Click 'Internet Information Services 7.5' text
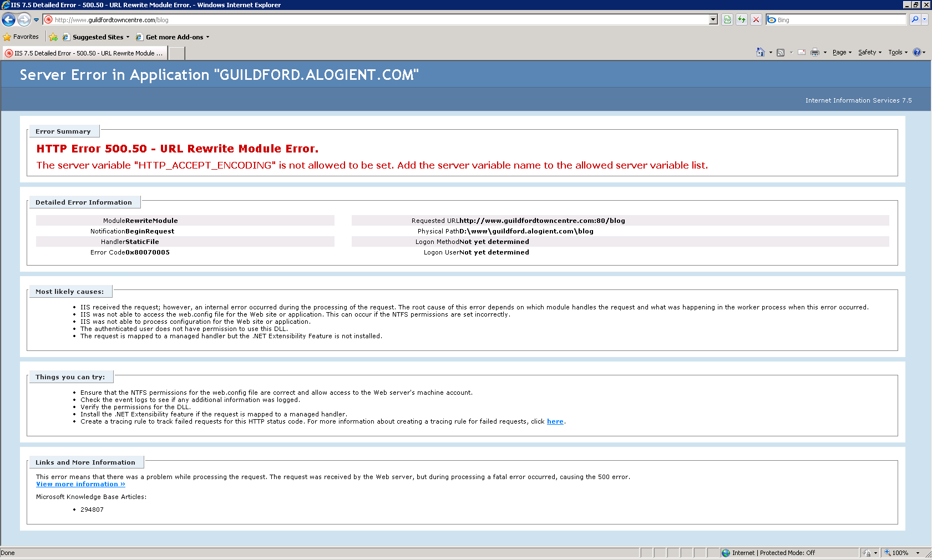 pos(858,100)
